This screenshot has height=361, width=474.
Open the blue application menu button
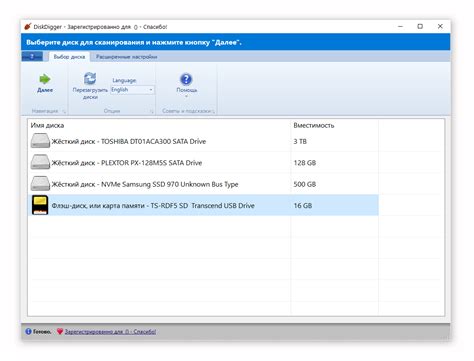(x=32, y=56)
